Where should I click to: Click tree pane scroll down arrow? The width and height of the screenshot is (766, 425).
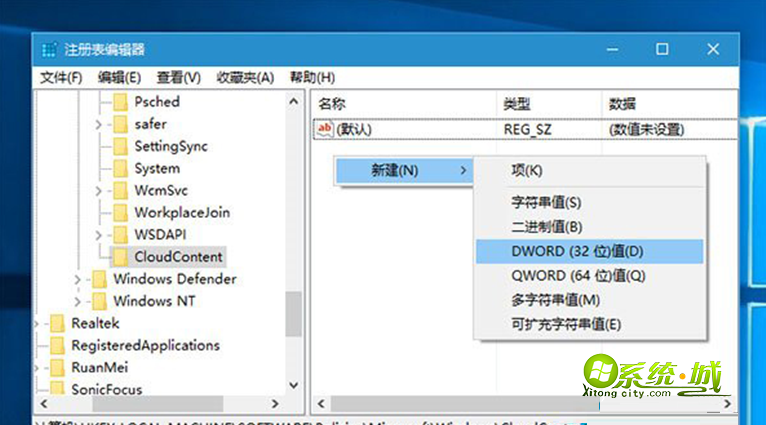pyautogui.click(x=294, y=385)
